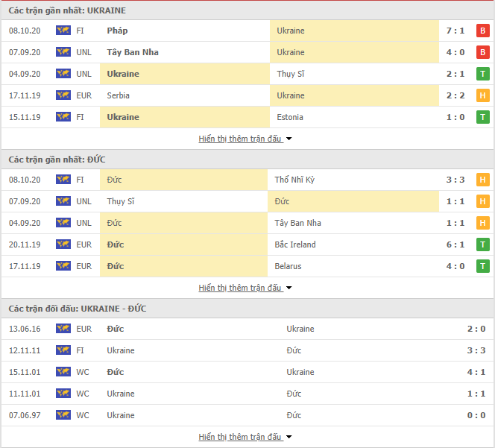Screen dimensions: 495x448
Task: Open the 3 : 3 score on 12.11.11
Action: coord(476,350)
